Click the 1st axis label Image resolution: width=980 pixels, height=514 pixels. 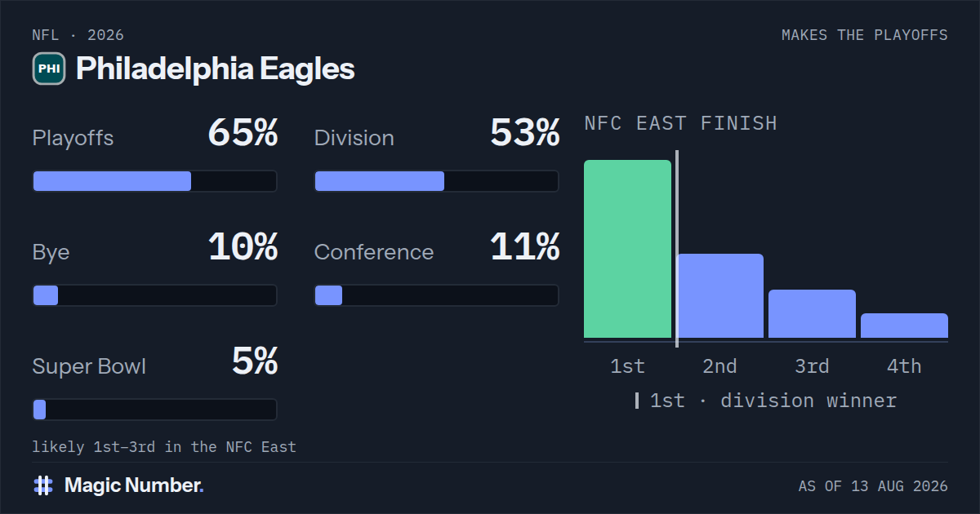tap(627, 366)
